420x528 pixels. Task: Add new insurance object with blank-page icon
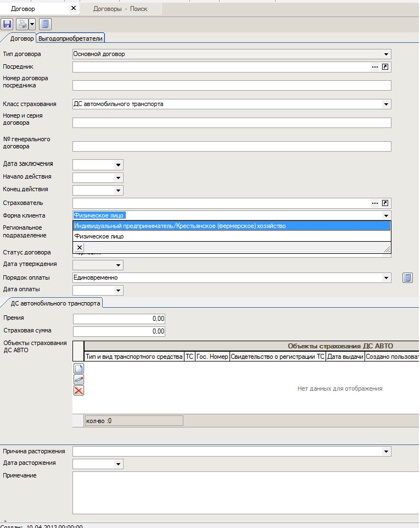click(79, 369)
